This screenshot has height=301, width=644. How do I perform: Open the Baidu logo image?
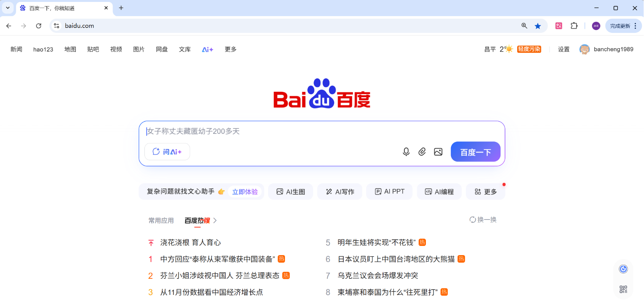(x=322, y=94)
